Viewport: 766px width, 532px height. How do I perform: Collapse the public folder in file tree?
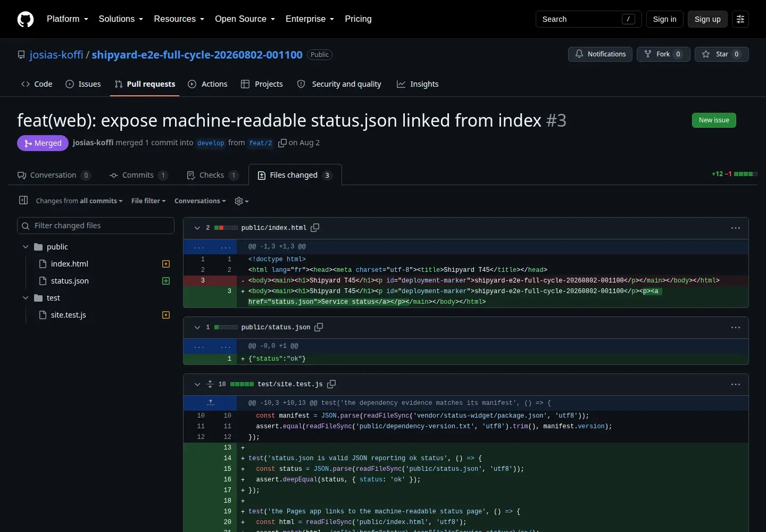coord(26,247)
